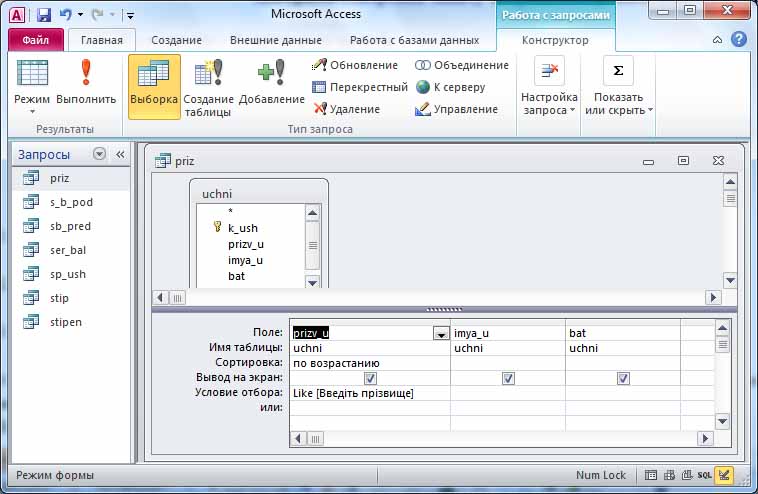The height and width of the screenshot is (494, 758).
Task: Click Access application icon in title bar
Action: tap(16, 15)
